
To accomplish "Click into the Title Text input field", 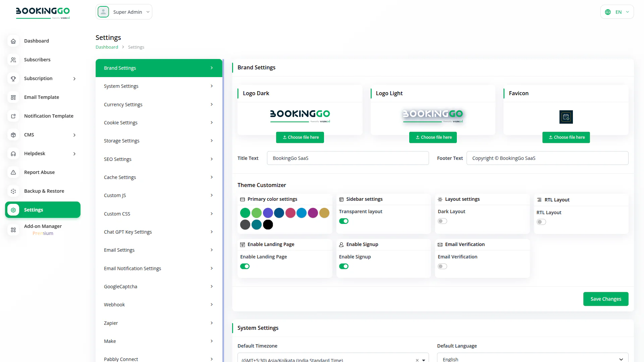I will click(x=347, y=158).
